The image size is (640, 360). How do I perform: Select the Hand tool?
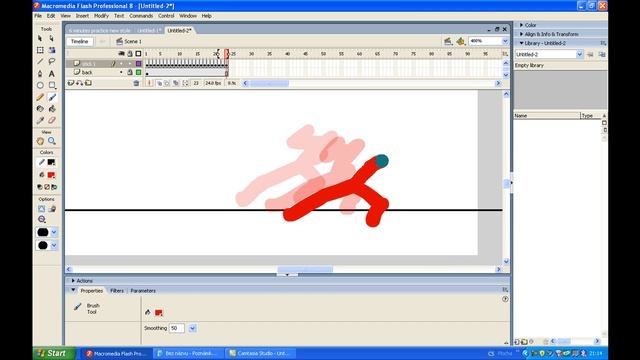(x=40, y=141)
